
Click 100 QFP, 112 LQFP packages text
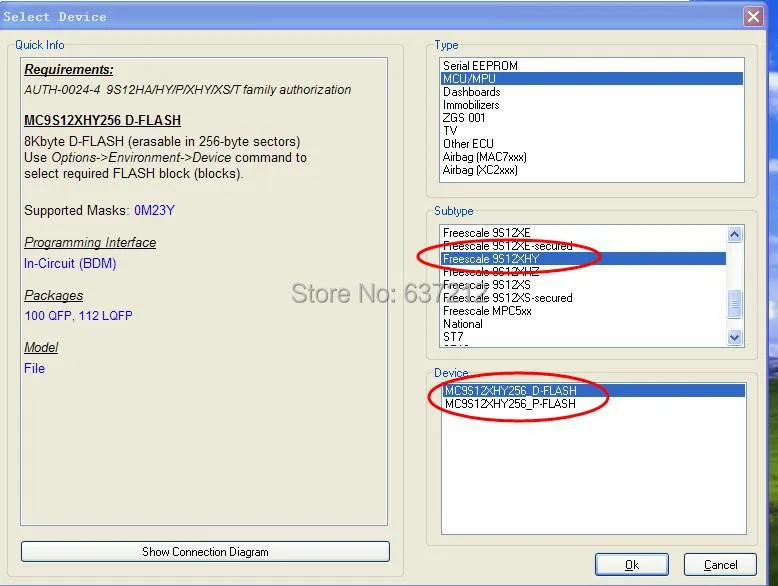coord(78,316)
